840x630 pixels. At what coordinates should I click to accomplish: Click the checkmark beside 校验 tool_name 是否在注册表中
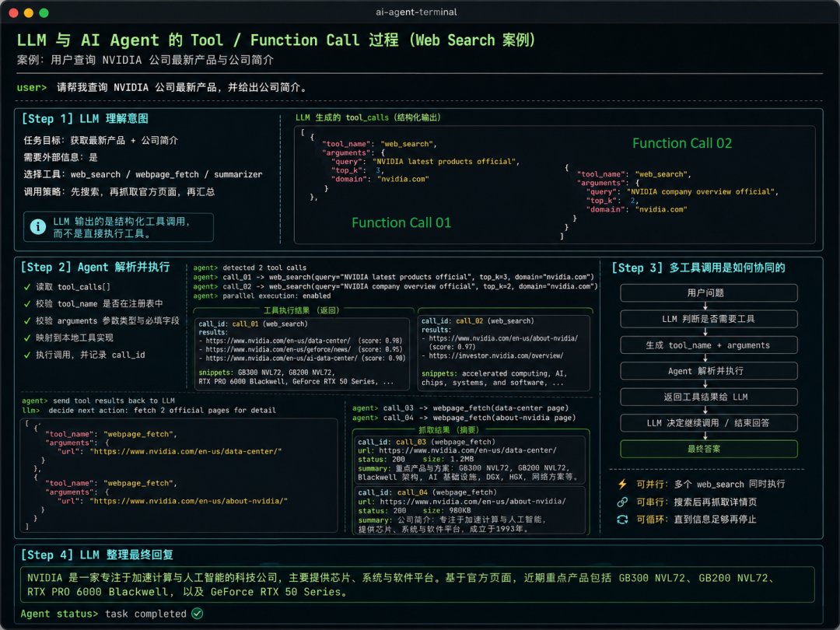26,304
